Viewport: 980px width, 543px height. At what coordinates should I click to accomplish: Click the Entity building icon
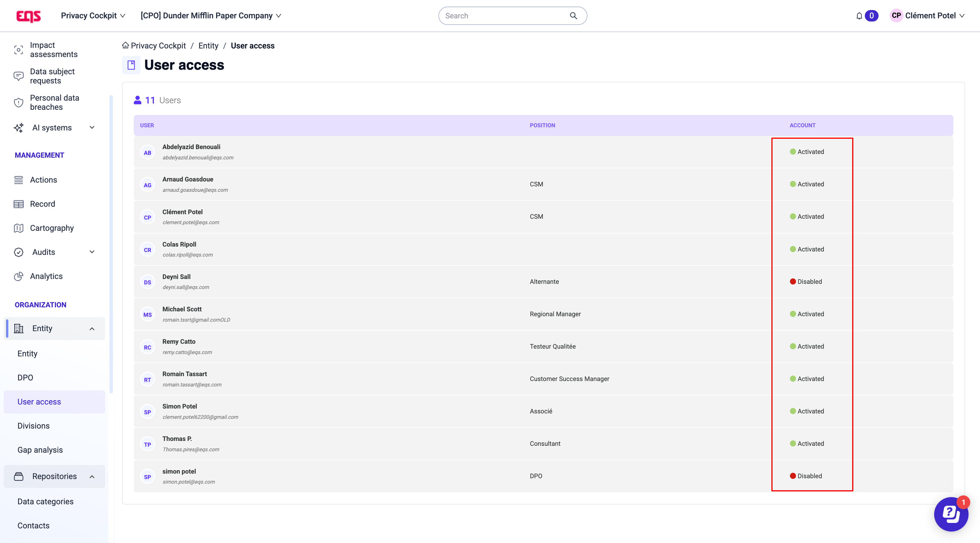(x=19, y=328)
